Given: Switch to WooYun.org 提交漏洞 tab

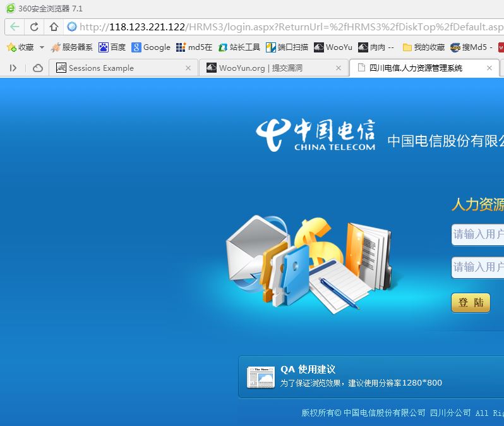Looking at the screenshot, I should point(273,68).
